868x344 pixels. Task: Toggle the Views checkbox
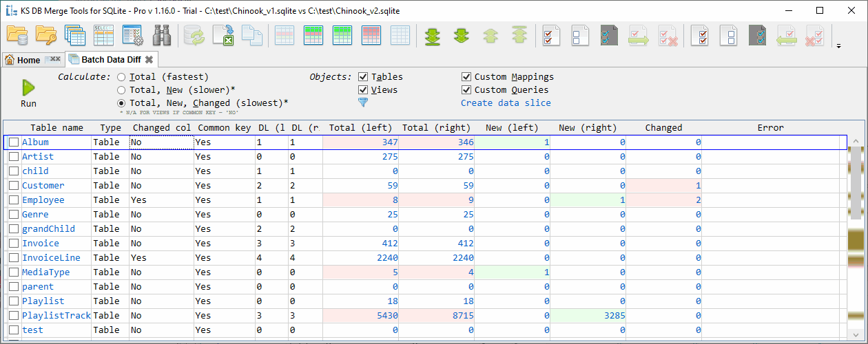pyautogui.click(x=363, y=90)
